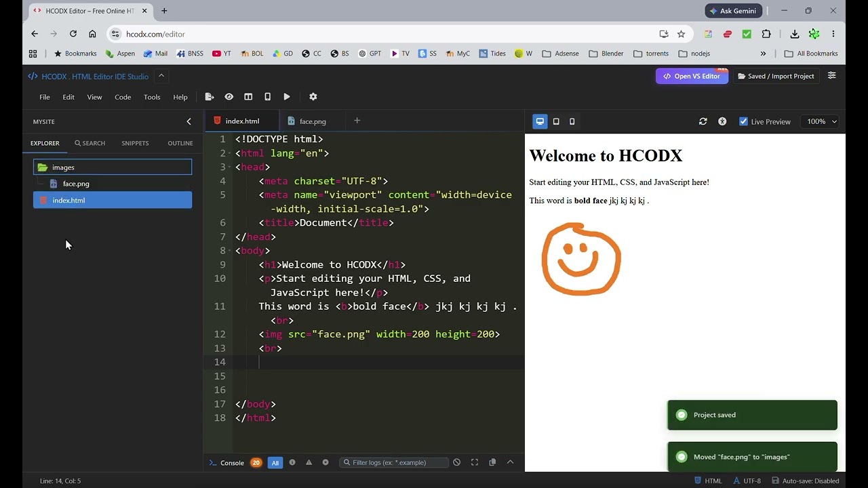868x488 pixels.
Task: Click the eye preview icon in toolbar
Action: tap(229, 97)
